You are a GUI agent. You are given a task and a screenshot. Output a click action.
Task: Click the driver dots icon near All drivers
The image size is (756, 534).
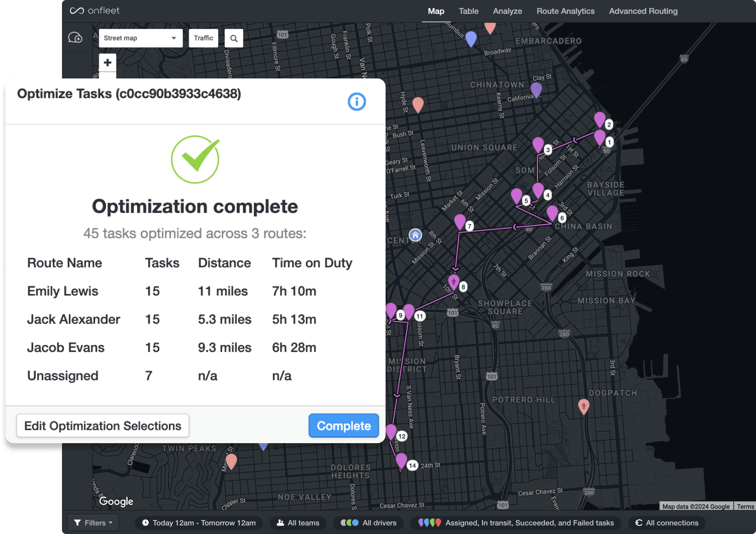click(x=349, y=523)
